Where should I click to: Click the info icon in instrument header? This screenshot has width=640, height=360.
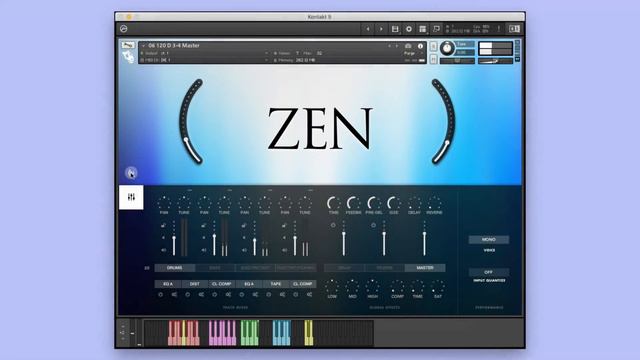pos(420,46)
